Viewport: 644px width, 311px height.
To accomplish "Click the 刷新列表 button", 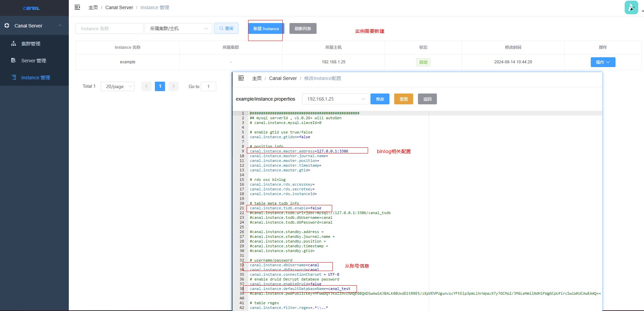I will [303, 28].
